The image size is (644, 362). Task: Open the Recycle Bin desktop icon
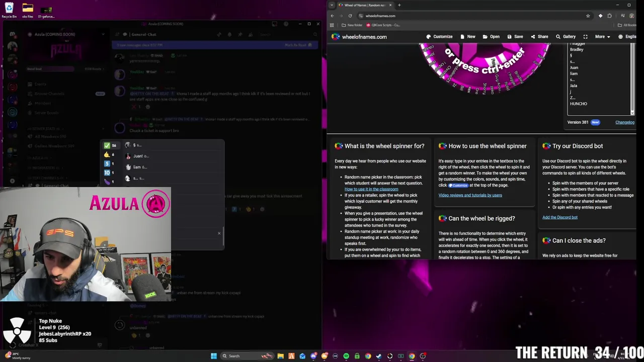[x=9, y=10]
